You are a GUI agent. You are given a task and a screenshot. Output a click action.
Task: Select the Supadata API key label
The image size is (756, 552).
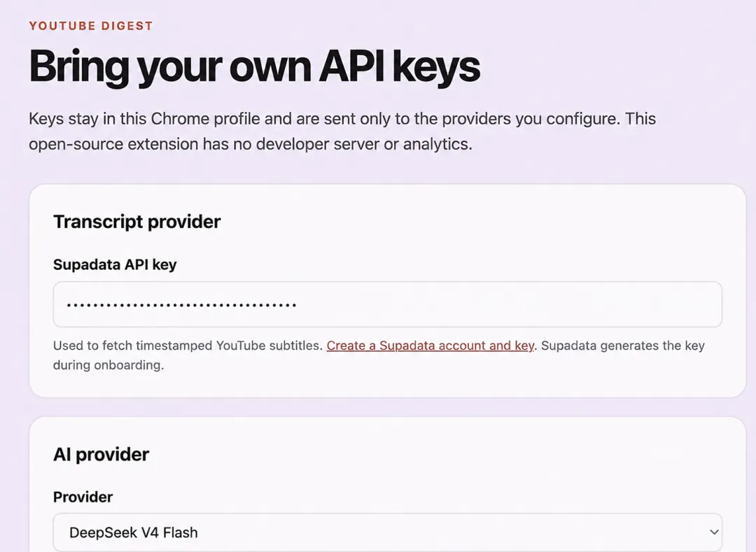(x=115, y=264)
